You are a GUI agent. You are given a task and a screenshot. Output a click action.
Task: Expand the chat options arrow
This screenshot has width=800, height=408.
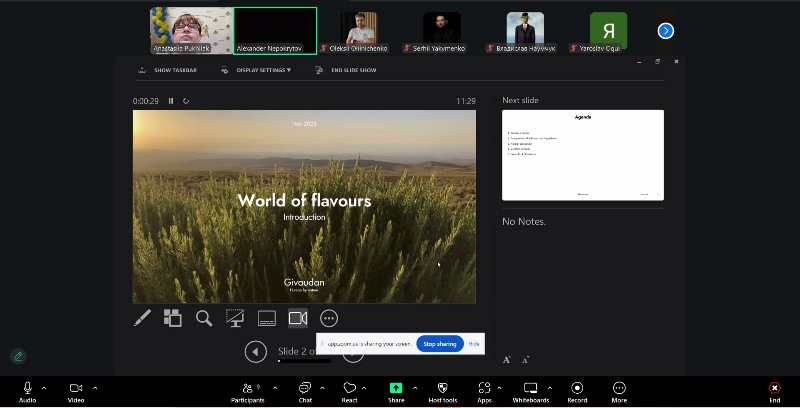pyautogui.click(x=322, y=389)
